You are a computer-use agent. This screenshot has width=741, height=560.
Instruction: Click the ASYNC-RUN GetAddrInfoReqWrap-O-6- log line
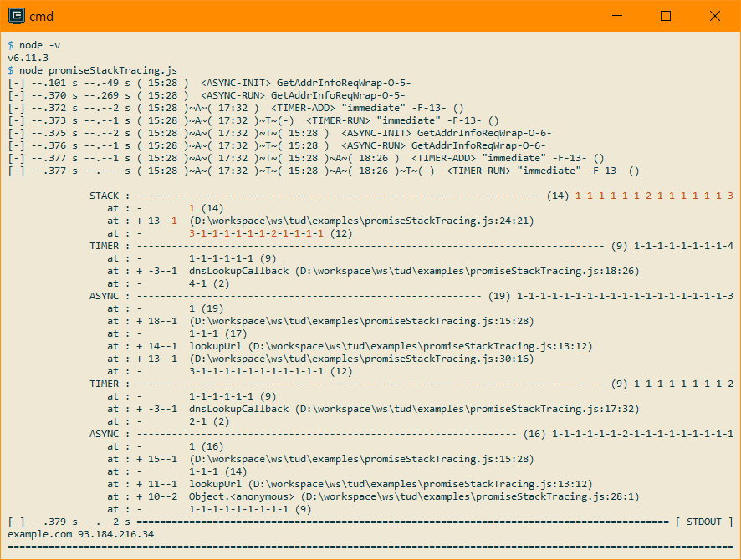pyautogui.click(x=277, y=145)
